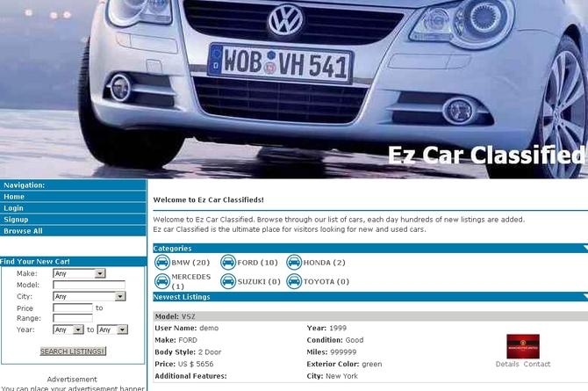
Task: Click the 'User Name: demo' text
Action: point(187,328)
